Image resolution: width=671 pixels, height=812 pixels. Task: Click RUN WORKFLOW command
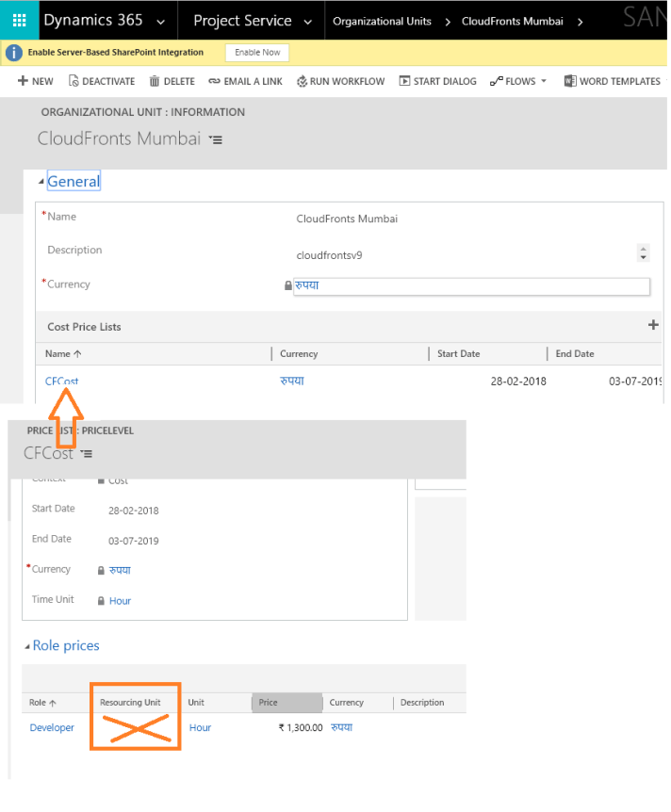[340, 82]
